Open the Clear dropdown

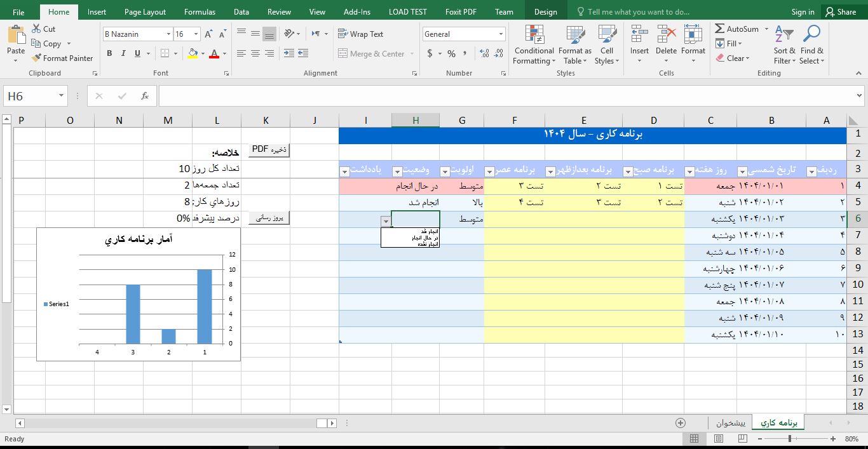click(733, 58)
